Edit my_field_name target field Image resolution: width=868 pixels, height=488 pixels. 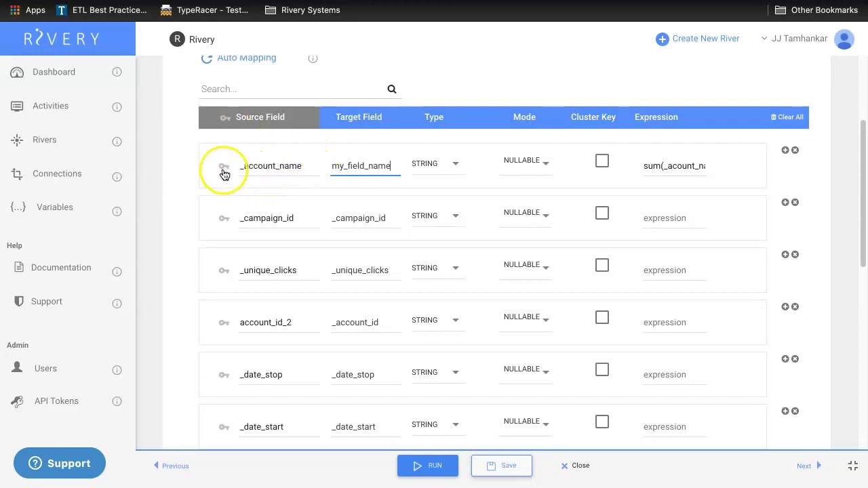(365, 166)
